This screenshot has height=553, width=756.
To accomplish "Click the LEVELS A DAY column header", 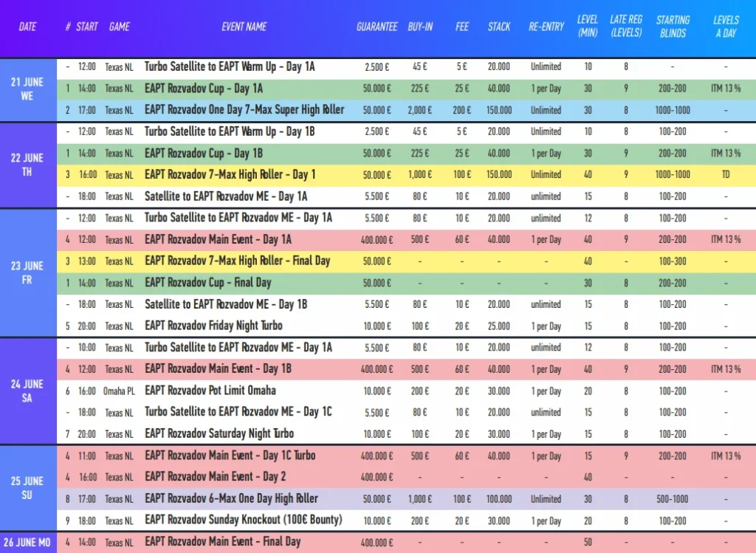I will point(726,26).
